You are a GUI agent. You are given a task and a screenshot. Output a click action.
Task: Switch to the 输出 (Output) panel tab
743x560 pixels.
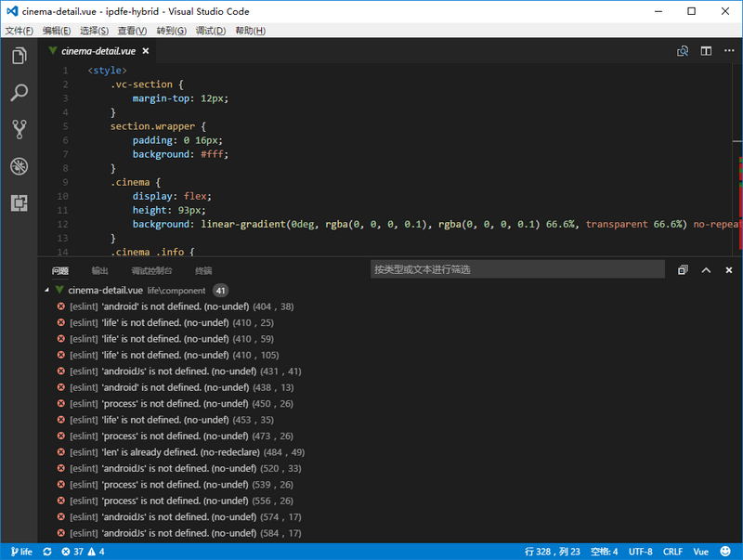pos(99,270)
